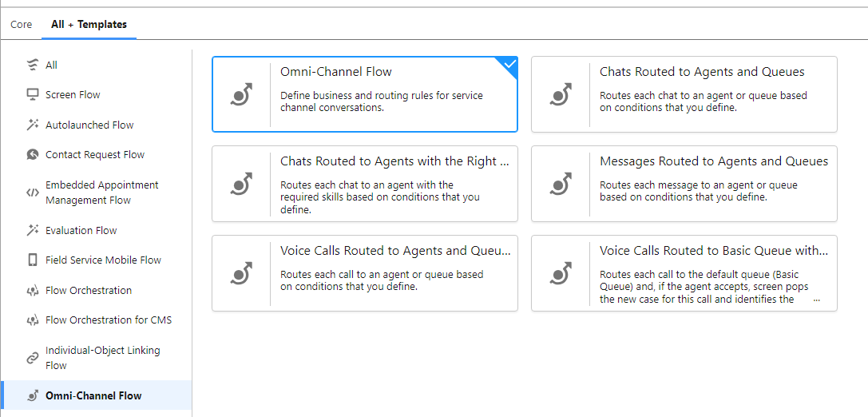This screenshot has height=417, width=868.
Task: Choose the Autolaunched Flow wand icon
Action: point(33,125)
